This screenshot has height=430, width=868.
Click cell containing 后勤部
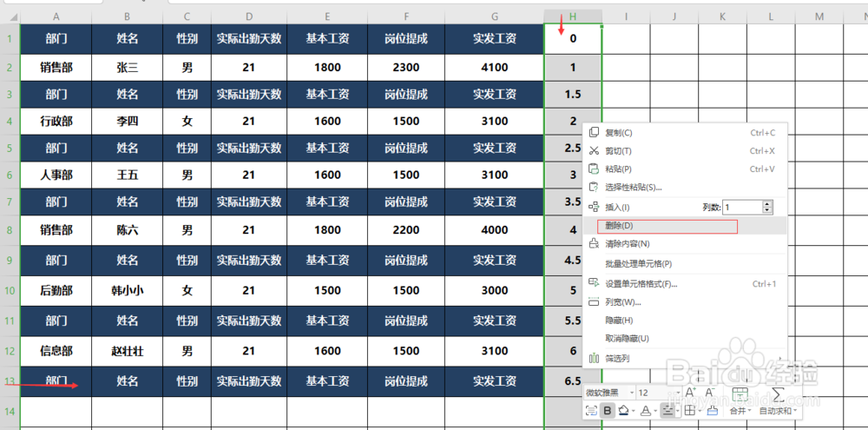click(56, 290)
